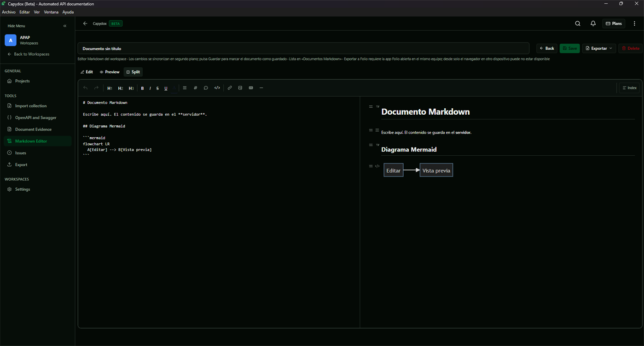Apply Heading 3 format (H3)
The width and height of the screenshot is (644, 346).
131,88
